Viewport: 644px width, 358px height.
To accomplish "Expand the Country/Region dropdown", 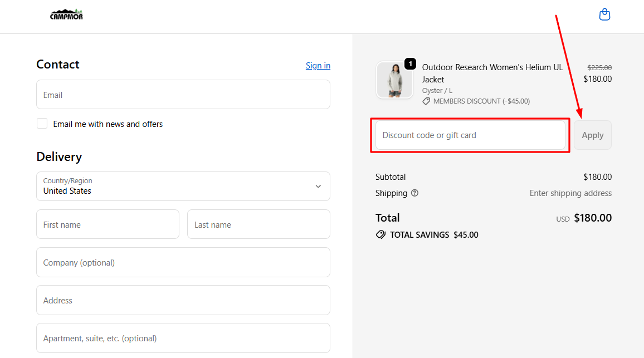I will [x=183, y=187].
